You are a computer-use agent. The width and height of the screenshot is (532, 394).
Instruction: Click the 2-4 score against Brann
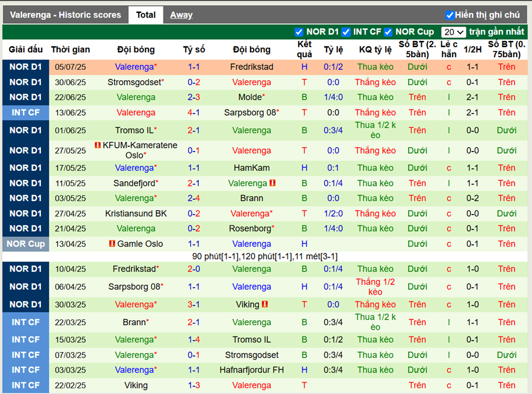pos(194,198)
